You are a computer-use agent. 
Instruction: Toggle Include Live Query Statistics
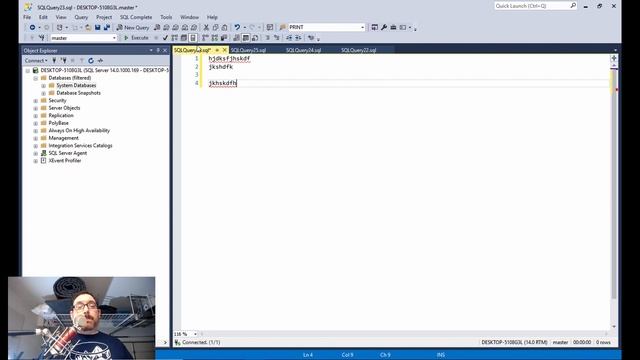tap(215, 38)
